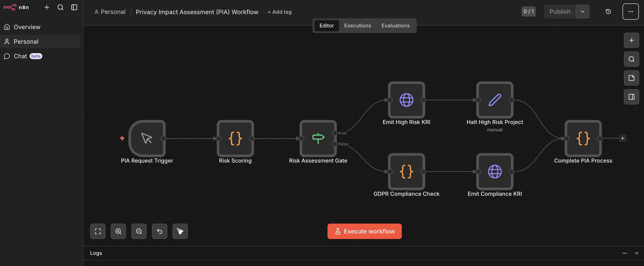This screenshot has width=644, height=266.
Task: Open the workflow options menu via ellipsis
Action: point(630,12)
